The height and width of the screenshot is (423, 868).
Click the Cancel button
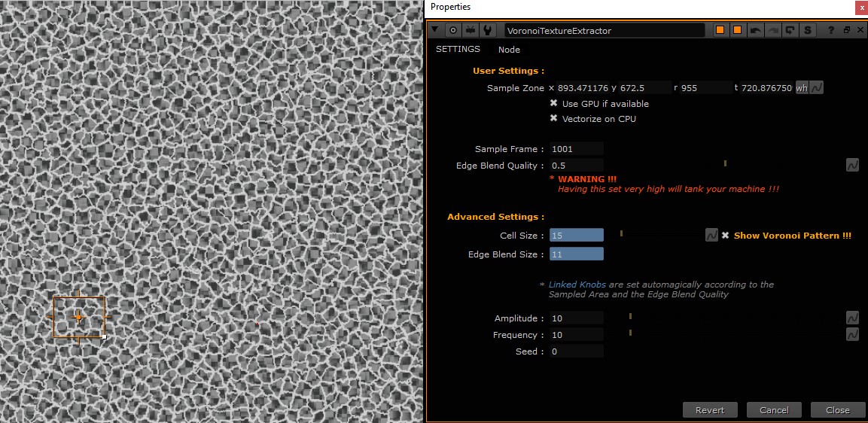[x=774, y=410]
